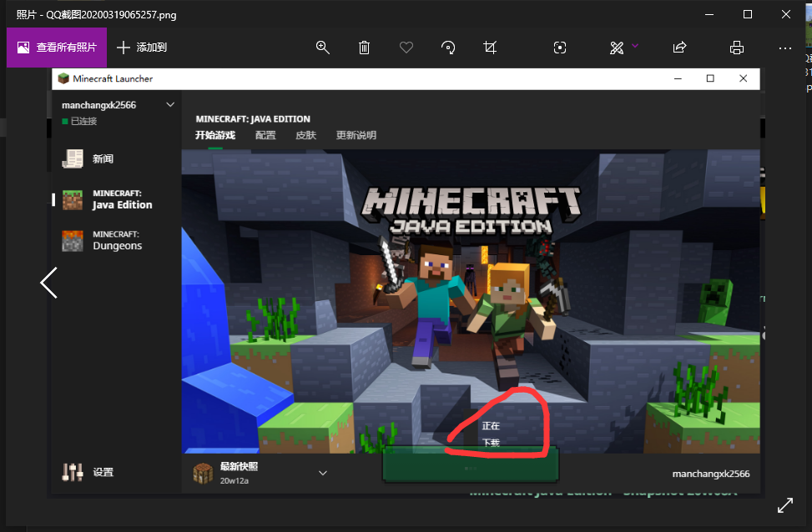This screenshot has width=812, height=532.
Task: Open the crop tool
Action: [490, 48]
